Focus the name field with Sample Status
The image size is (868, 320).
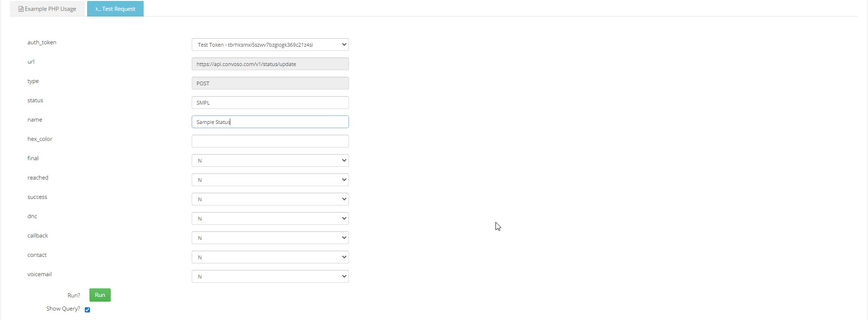269,122
